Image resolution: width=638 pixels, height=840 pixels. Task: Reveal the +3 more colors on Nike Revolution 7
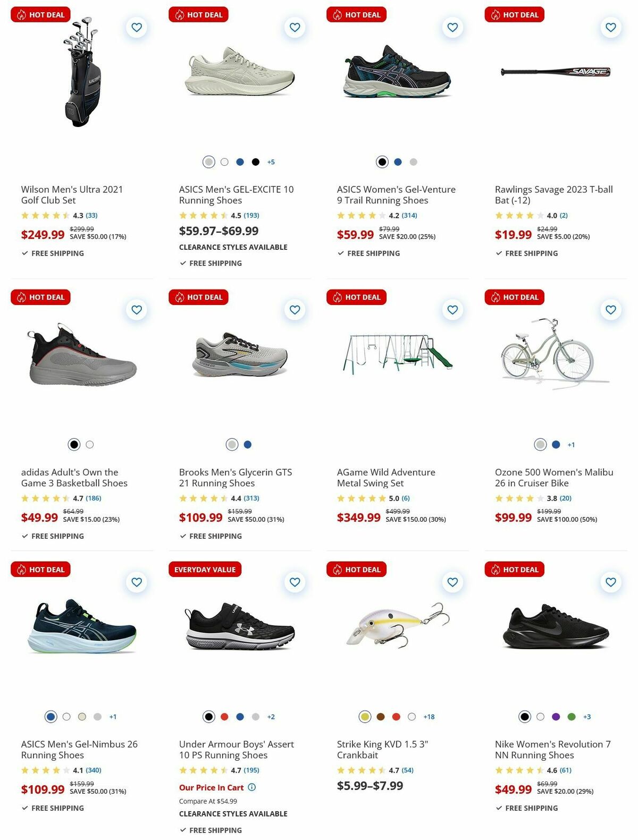pyautogui.click(x=587, y=716)
